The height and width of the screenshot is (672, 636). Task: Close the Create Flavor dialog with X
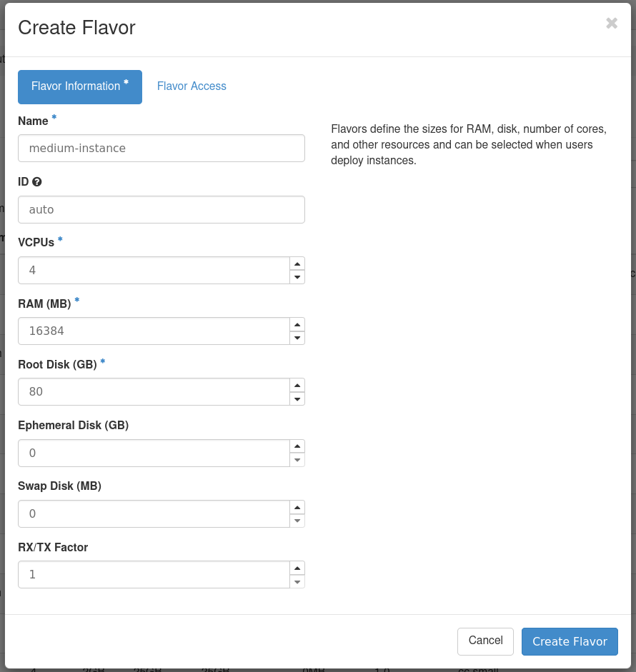(612, 23)
